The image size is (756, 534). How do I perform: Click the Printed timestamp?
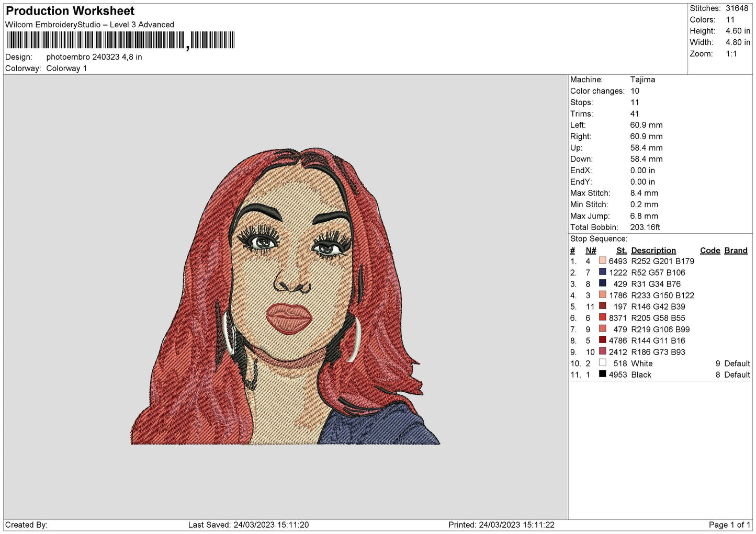click(x=501, y=525)
